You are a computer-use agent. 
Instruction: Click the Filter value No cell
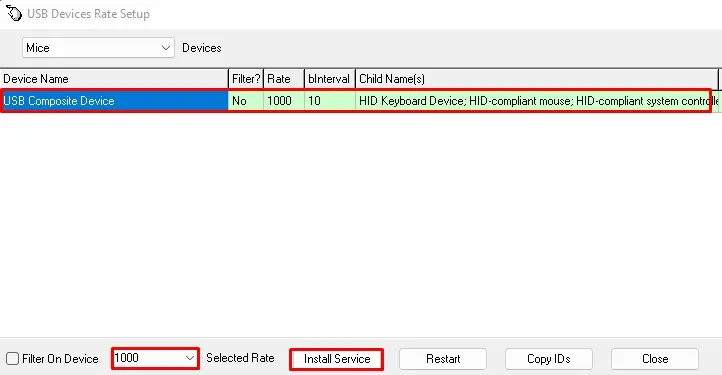pyautogui.click(x=246, y=100)
